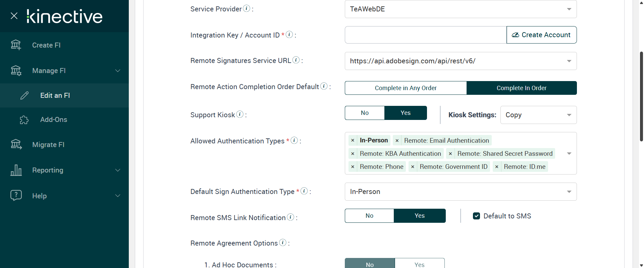
Task: Click the Create FI bank icon
Action: tap(16, 45)
